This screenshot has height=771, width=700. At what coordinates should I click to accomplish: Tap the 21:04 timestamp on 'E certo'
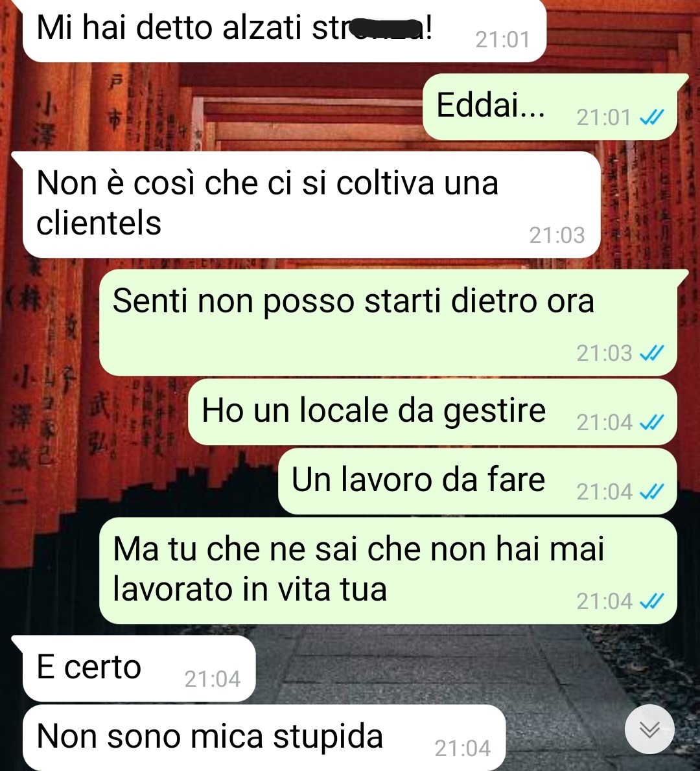tap(213, 680)
